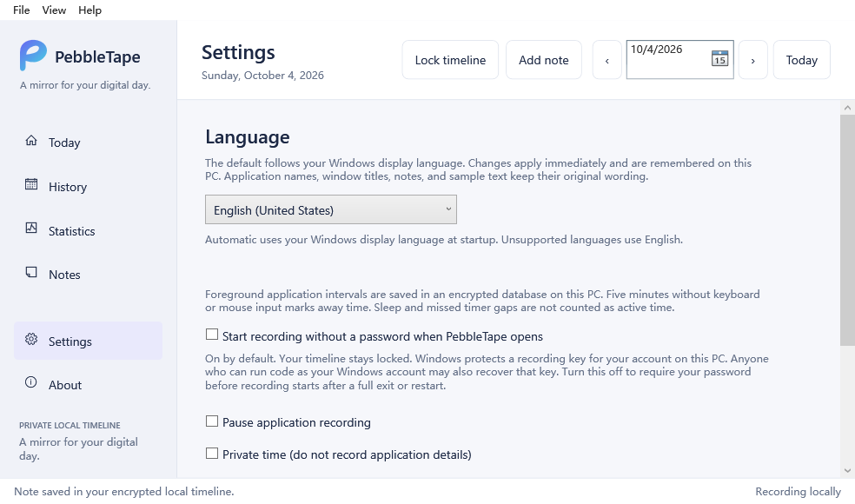Click the PebbleTape logo icon
The height and width of the screenshot is (504, 855).
(33, 55)
